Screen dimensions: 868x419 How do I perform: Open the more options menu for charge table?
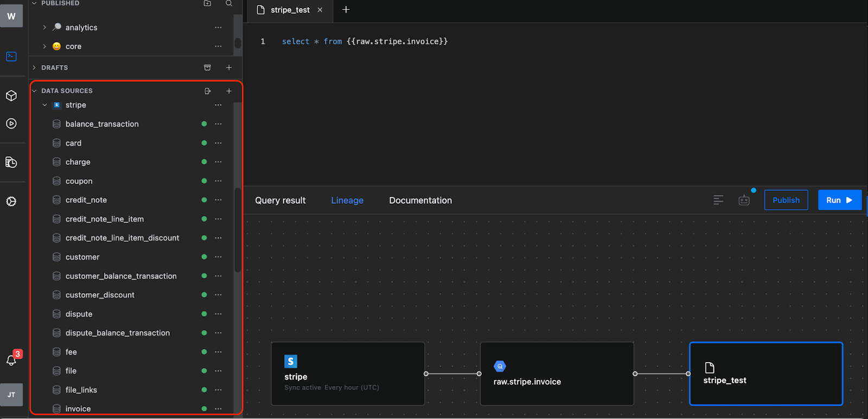click(218, 162)
